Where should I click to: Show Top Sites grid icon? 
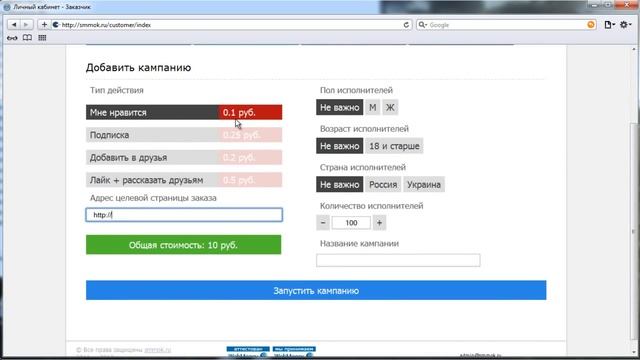tap(42, 38)
